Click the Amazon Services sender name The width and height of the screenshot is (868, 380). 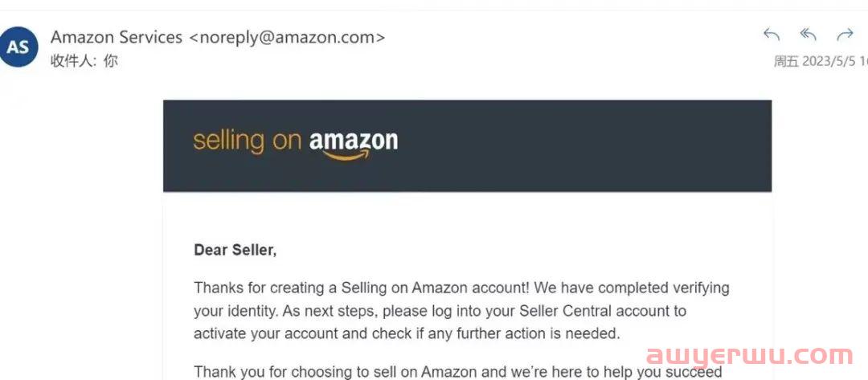point(117,37)
